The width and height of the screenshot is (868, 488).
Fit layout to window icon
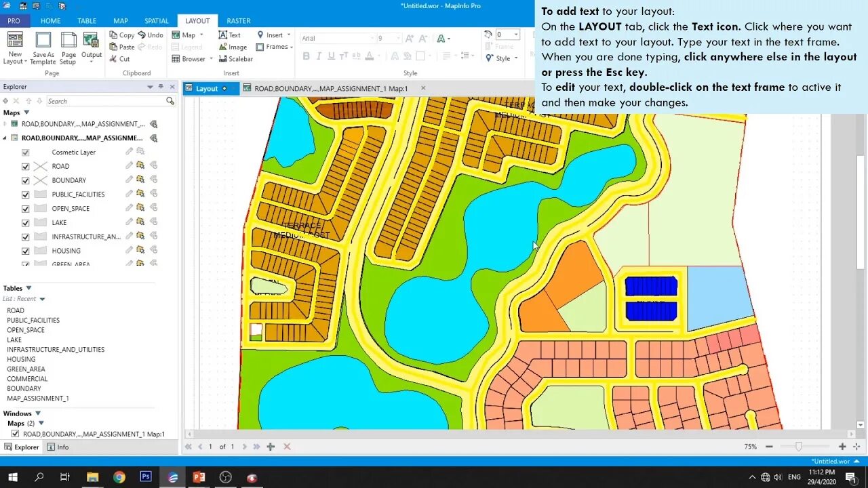tap(856, 447)
